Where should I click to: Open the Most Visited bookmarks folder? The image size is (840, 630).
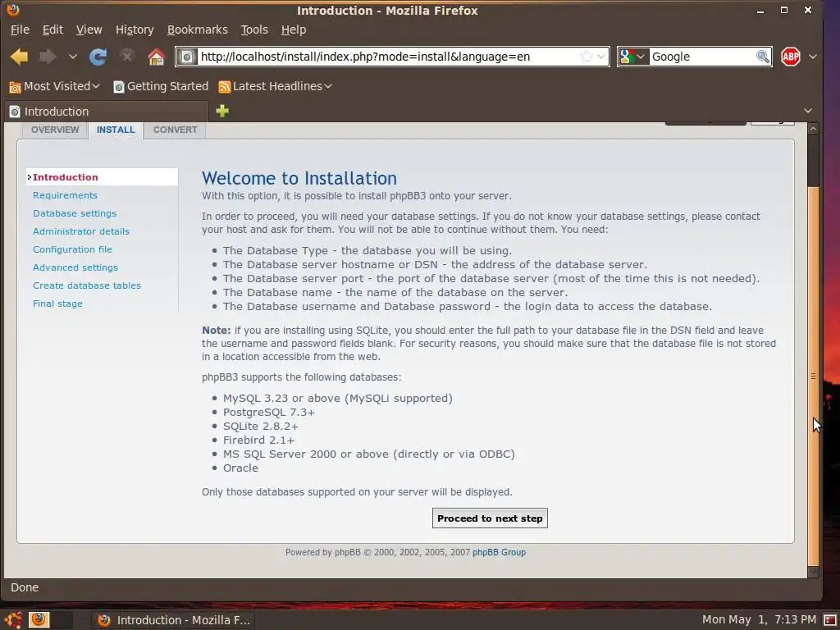(54, 86)
